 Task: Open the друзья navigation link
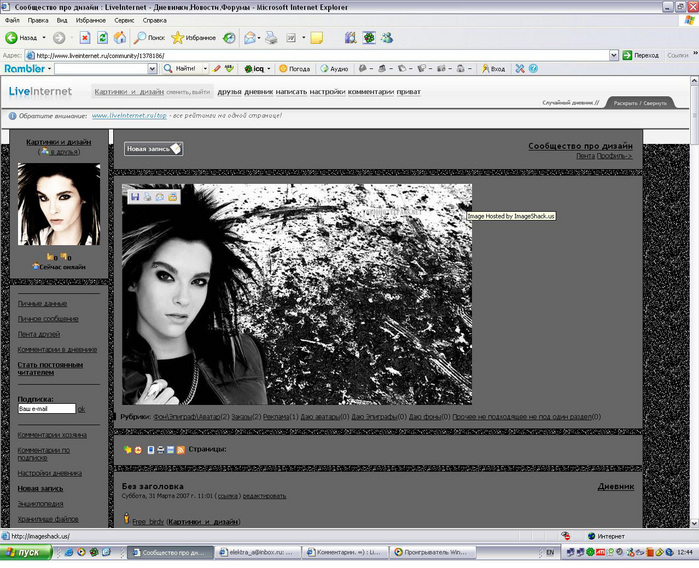click(229, 92)
